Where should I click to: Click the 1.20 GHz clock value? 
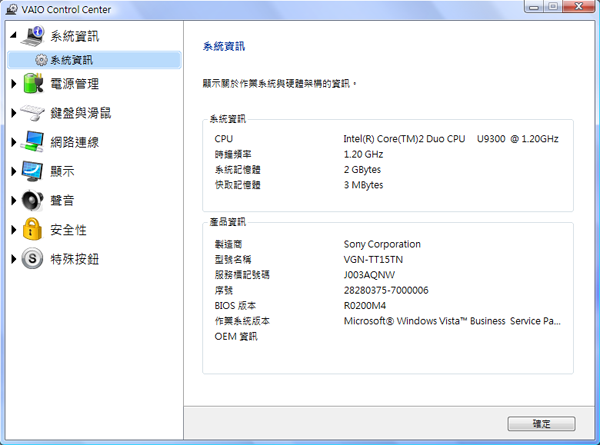[363, 154]
